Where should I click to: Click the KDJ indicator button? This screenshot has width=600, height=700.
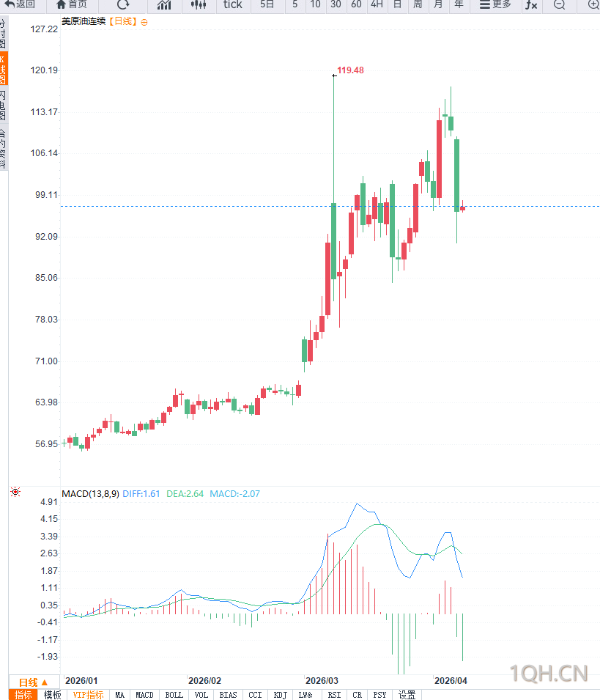pyautogui.click(x=280, y=695)
